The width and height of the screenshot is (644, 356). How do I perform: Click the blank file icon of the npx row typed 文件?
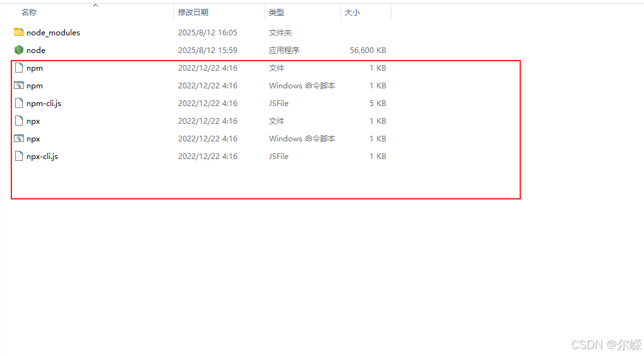click(x=18, y=121)
